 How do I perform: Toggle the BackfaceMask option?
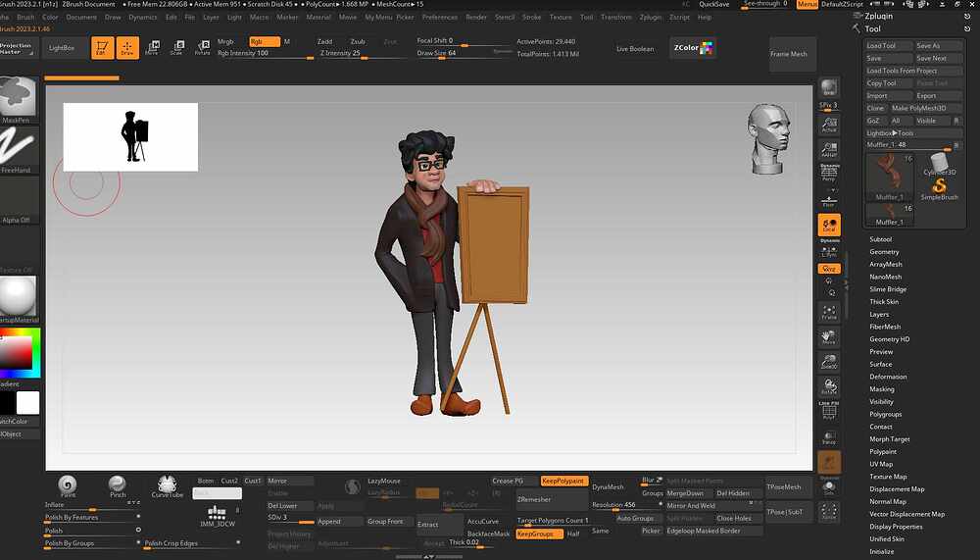[489, 534]
